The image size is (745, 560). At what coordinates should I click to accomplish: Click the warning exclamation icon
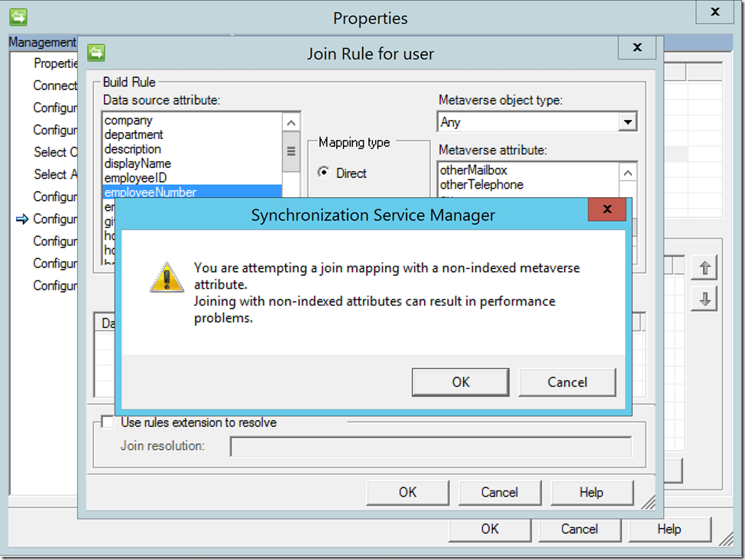(x=167, y=277)
